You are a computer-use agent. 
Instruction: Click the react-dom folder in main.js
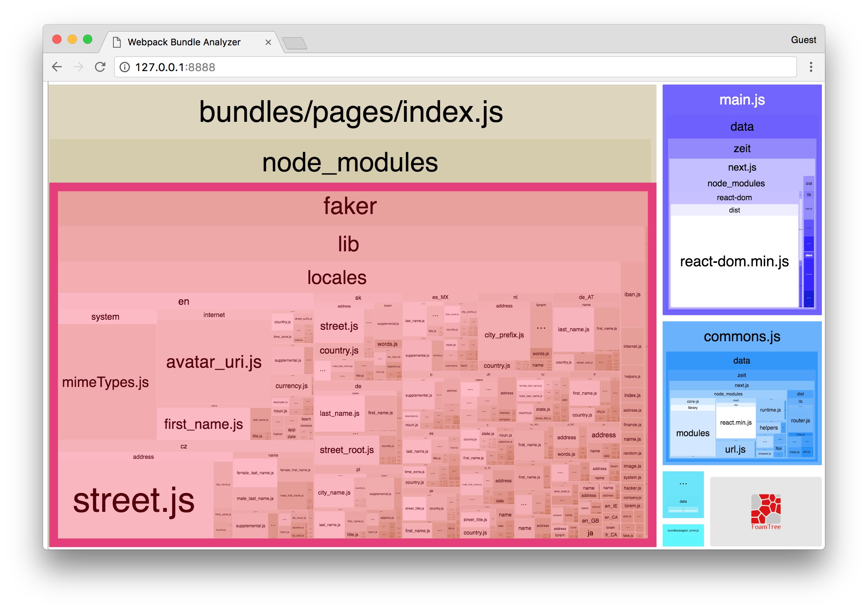(734, 198)
